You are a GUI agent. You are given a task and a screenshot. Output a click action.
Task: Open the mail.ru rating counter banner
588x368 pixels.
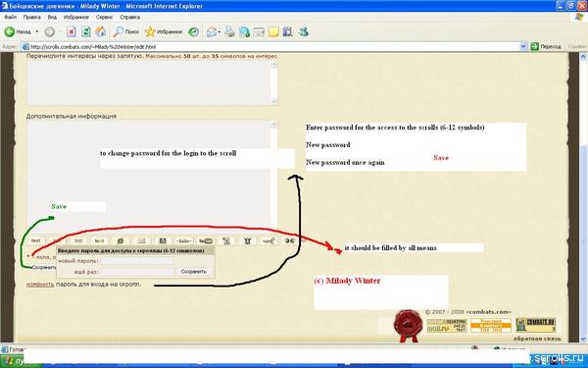tap(447, 325)
